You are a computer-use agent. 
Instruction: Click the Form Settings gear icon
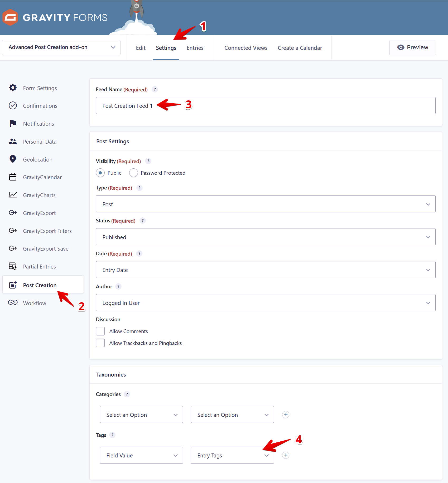(x=13, y=88)
